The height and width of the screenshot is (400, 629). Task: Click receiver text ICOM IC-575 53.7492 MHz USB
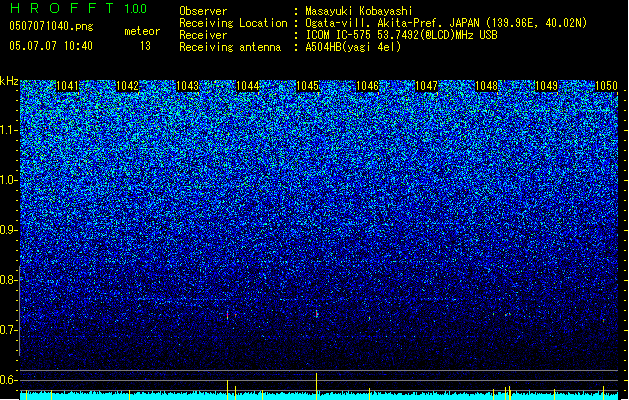coord(401,35)
